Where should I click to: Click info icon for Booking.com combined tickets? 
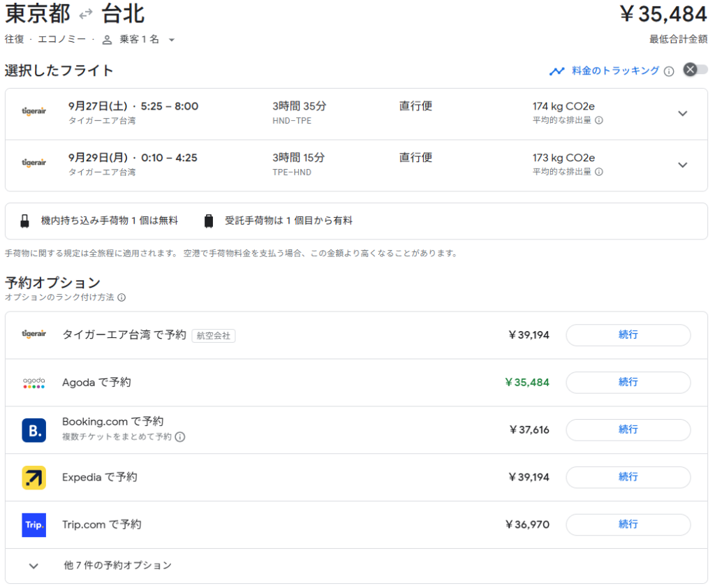(x=180, y=437)
